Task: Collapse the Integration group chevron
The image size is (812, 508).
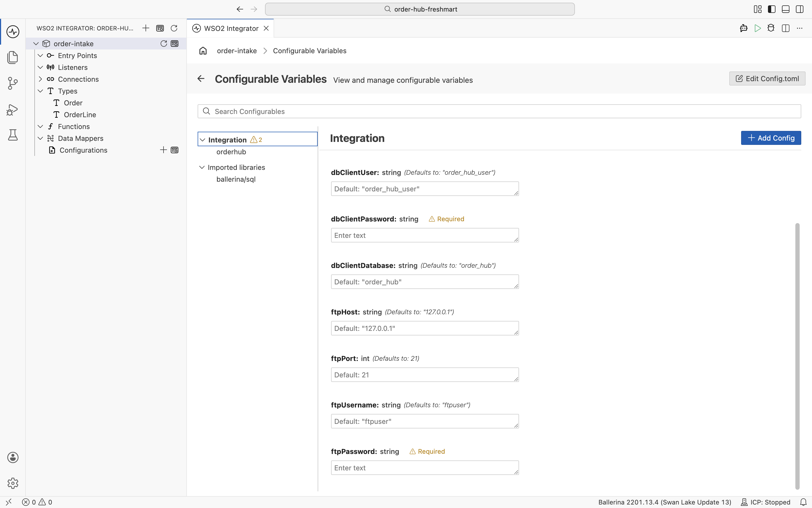Action: [202, 140]
